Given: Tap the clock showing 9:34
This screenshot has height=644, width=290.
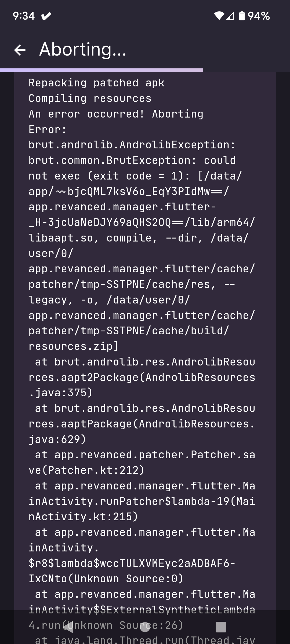Looking at the screenshot, I should tap(24, 16).
